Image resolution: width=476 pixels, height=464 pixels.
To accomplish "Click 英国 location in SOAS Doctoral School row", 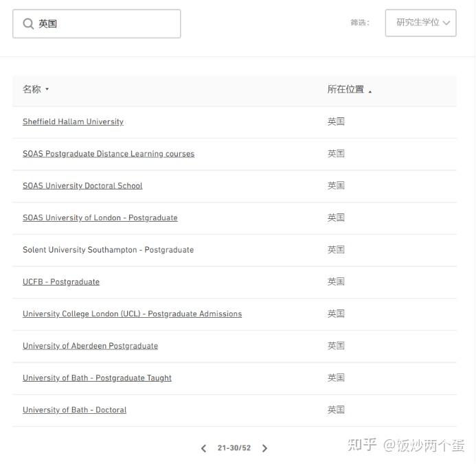I will (x=336, y=185).
